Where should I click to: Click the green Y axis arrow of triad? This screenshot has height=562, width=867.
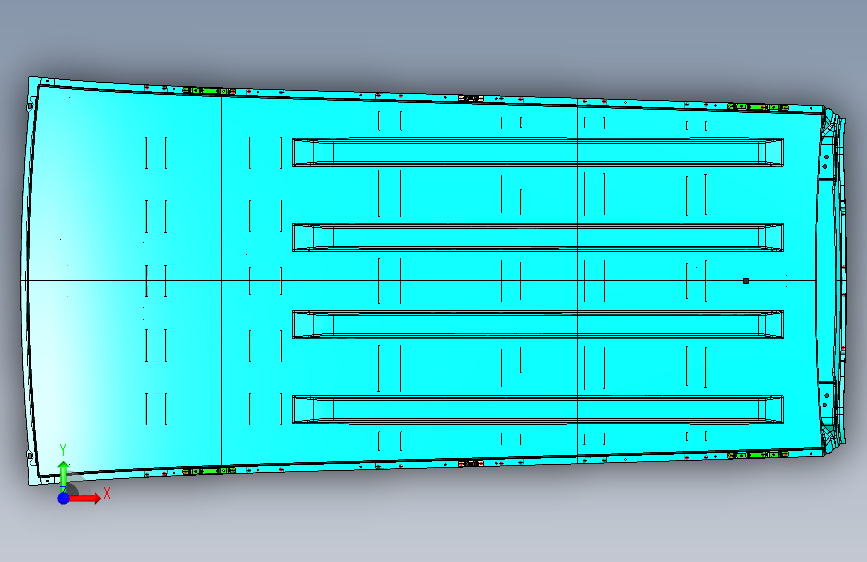click(64, 476)
